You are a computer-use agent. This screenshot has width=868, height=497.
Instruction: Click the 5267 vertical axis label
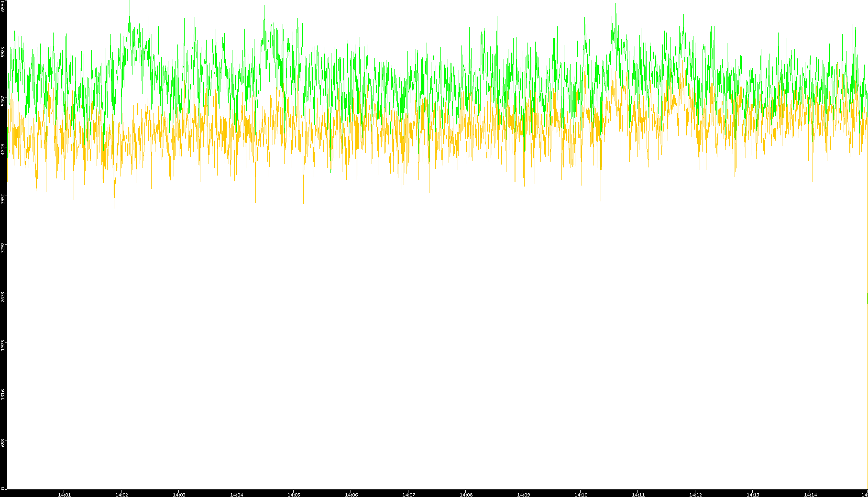[x=3, y=100]
